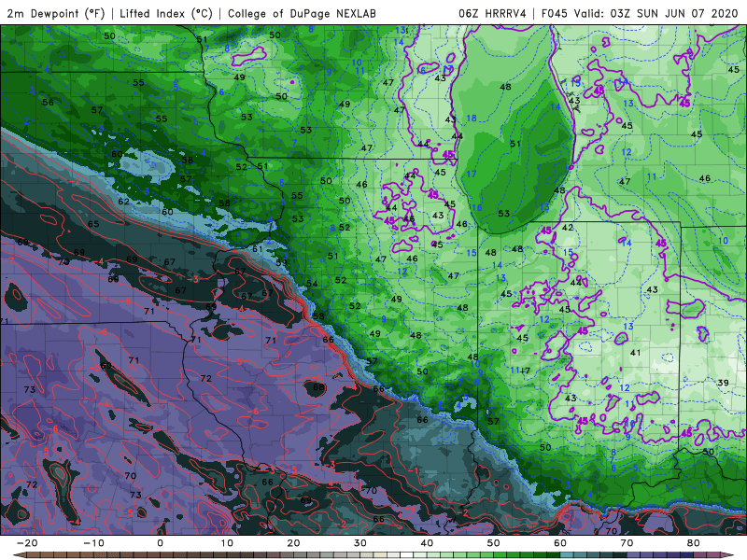Click the 20 label on the color scale
747x560 pixels.
(293, 543)
